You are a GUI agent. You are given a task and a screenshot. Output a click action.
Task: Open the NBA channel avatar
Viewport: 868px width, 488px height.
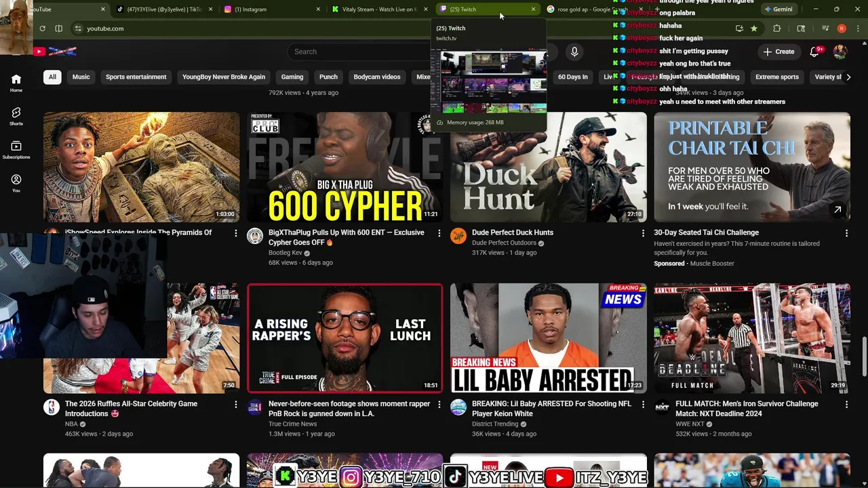(52, 407)
